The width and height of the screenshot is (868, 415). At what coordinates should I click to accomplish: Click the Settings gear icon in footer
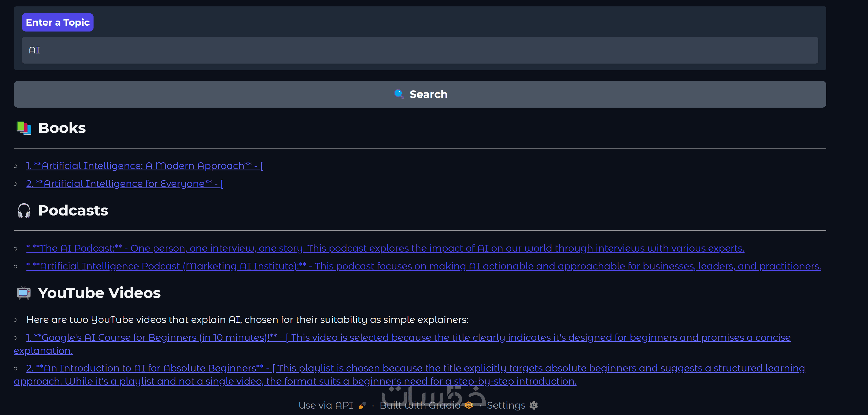534,405
